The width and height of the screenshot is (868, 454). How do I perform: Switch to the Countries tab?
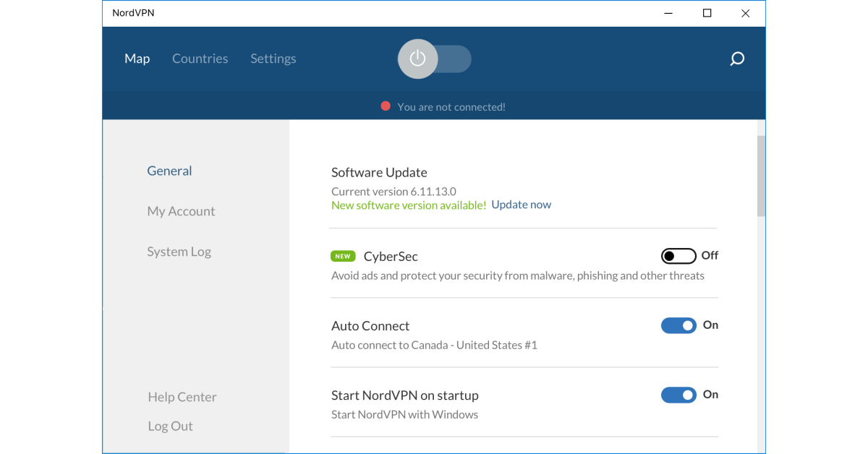(x=200, y=59)
